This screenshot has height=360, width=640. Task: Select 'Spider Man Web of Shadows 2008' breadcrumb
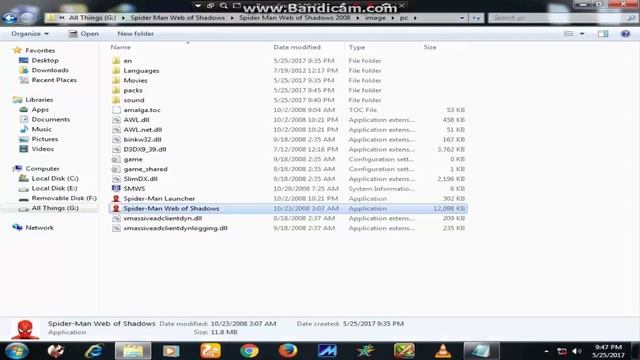(x=295, y=18)
